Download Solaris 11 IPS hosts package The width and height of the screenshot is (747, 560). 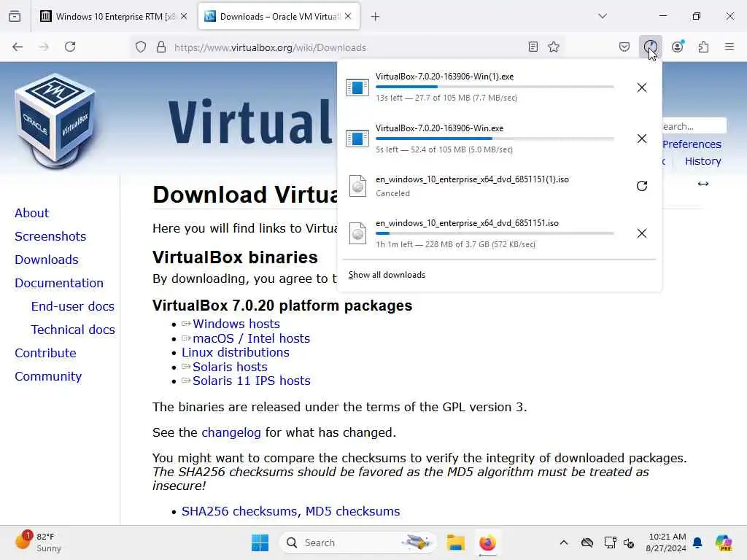(252, 381)
